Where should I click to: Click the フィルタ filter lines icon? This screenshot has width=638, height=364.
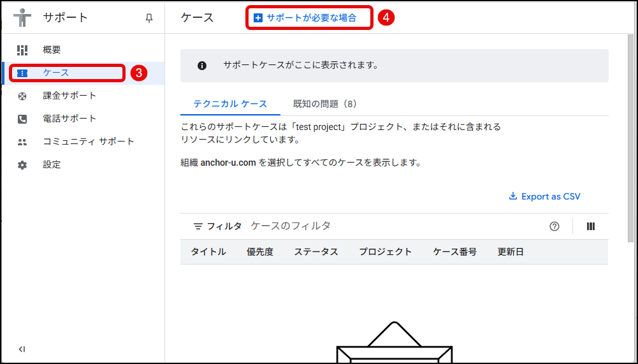(198, 226)
